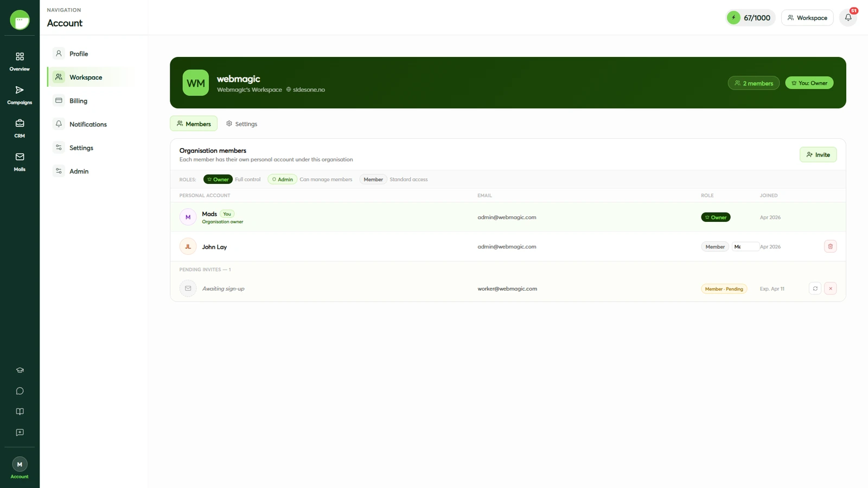Click the You tag next to Mads

click(x=227, y=214)
